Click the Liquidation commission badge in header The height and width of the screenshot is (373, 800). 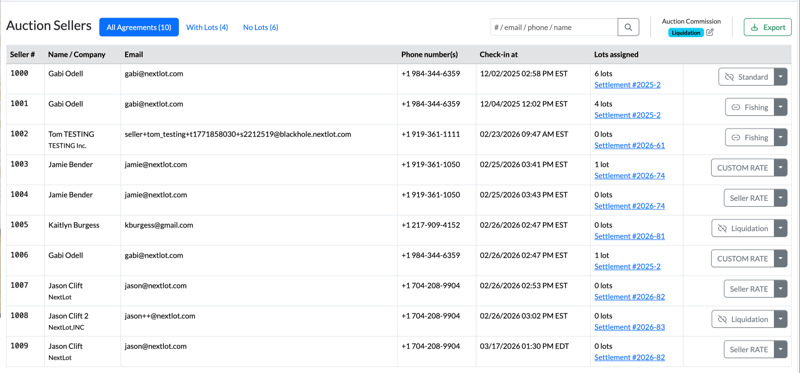pyautogui.click(x=686, y=32)
